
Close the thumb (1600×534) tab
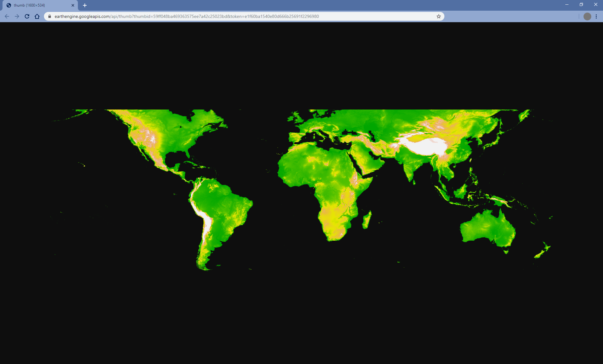[x=73, y=5]
